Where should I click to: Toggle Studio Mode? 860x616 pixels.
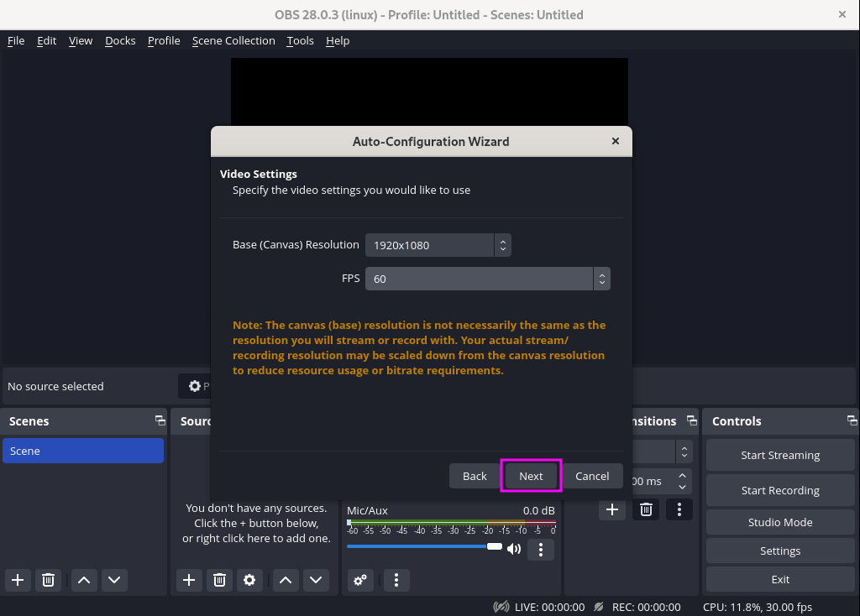[x=779, y=522]
